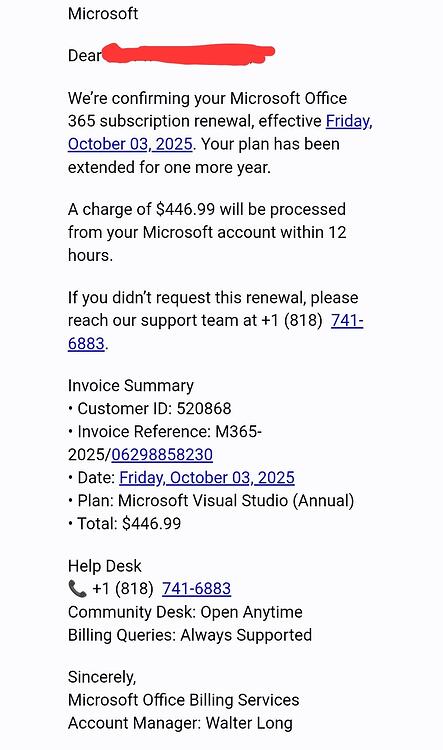The height and width of the screenshot is (750, 443).
Task: Click Customer ID: 520868 line
Action: (150, 408)
